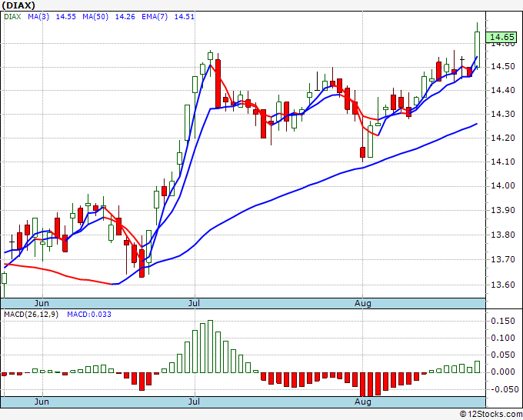The image size is (523, 420).
Task: Click the MACD(26,12,9) indicator label
Action: (31, 315)
